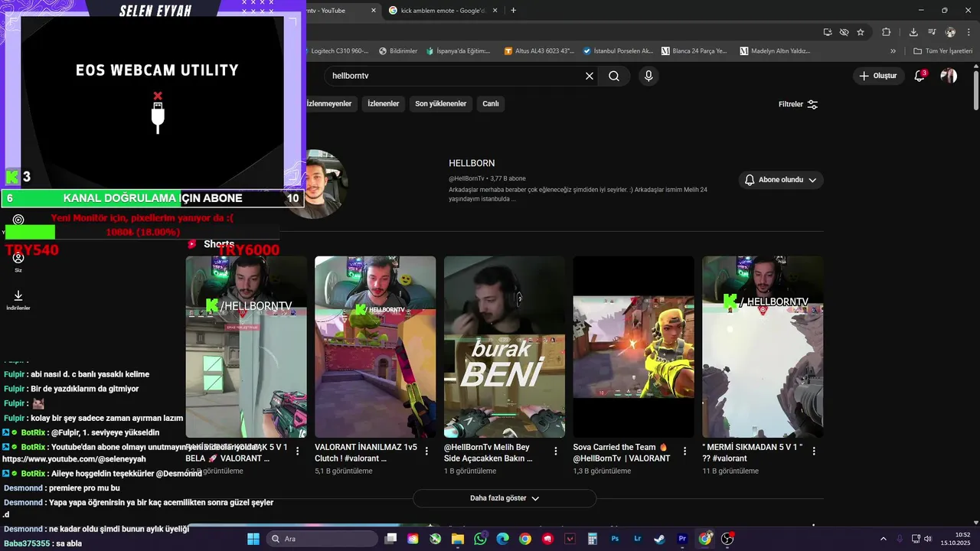Open options for the Melih Bey Side Açacakken short
The width and height of the screenshot is (980, 551).
click(556, 452)
